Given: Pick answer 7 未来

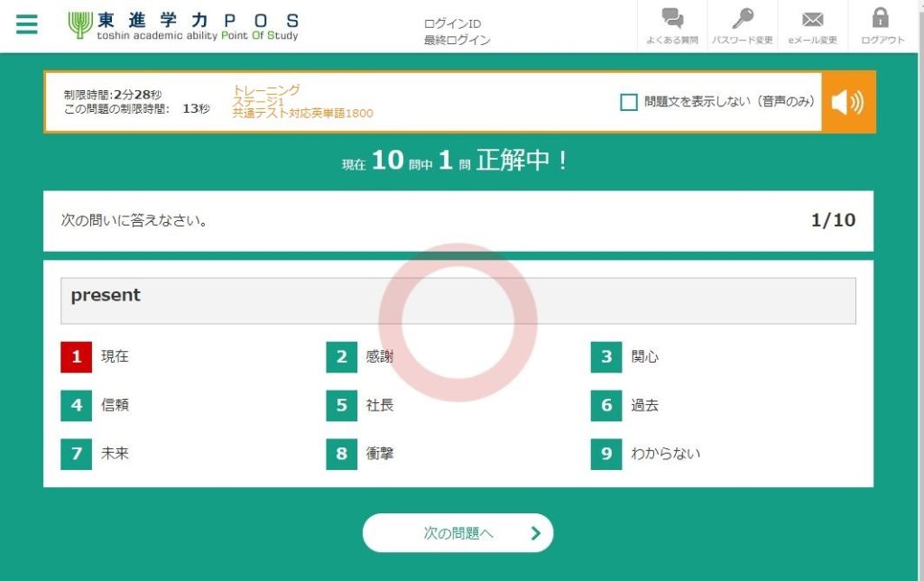Looking at the screenshot, I should (77, 454).
